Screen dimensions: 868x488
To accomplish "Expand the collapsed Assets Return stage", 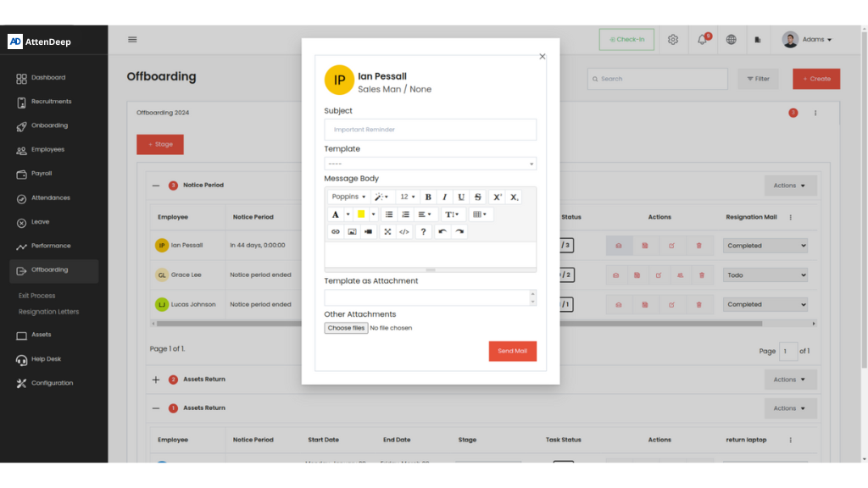I will click(156, 380).
